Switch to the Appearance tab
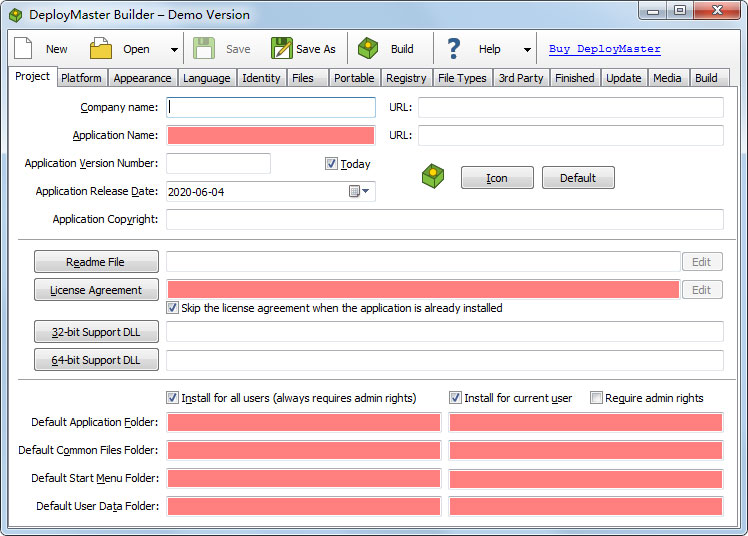The height and width of the screenshot is (536, 748). tap(142, 78)
